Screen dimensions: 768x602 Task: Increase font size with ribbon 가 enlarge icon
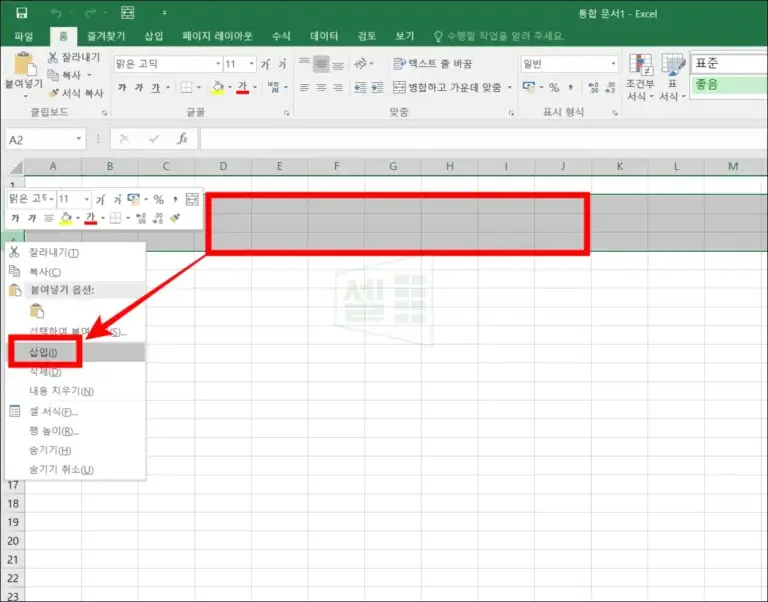coord(265,64)
